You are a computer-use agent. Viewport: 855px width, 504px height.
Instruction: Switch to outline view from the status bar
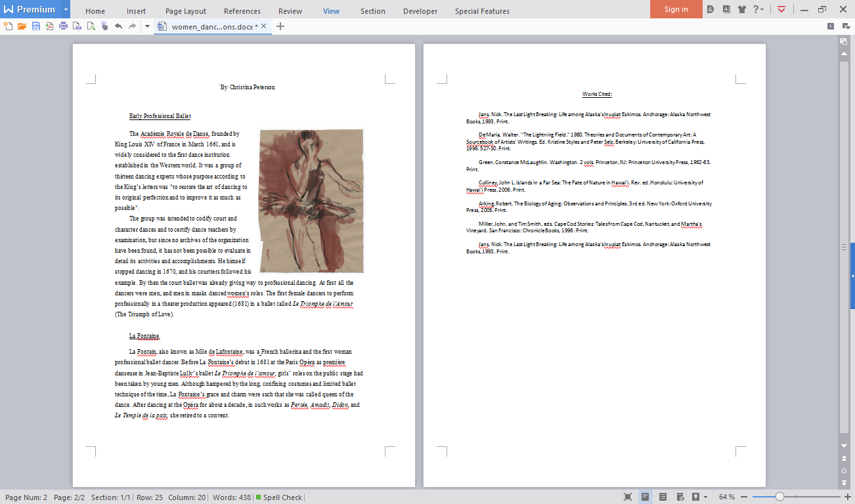(663, 497)
